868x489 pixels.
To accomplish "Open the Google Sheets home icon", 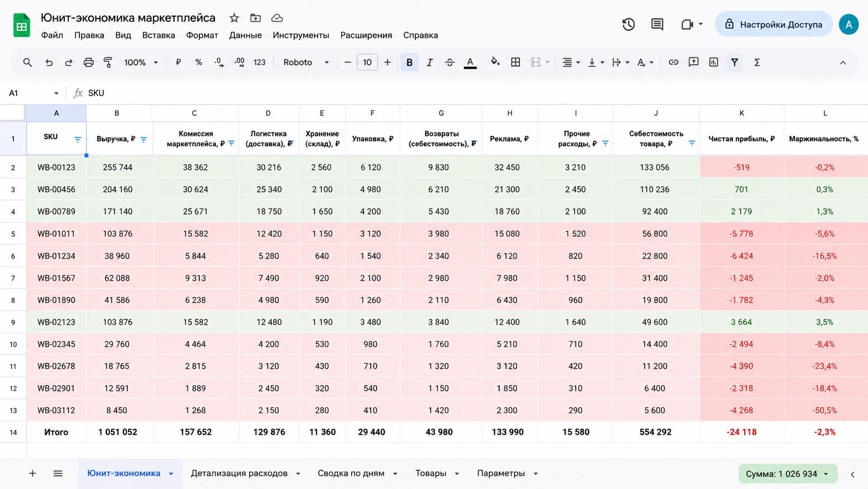I will click(22, 25).
